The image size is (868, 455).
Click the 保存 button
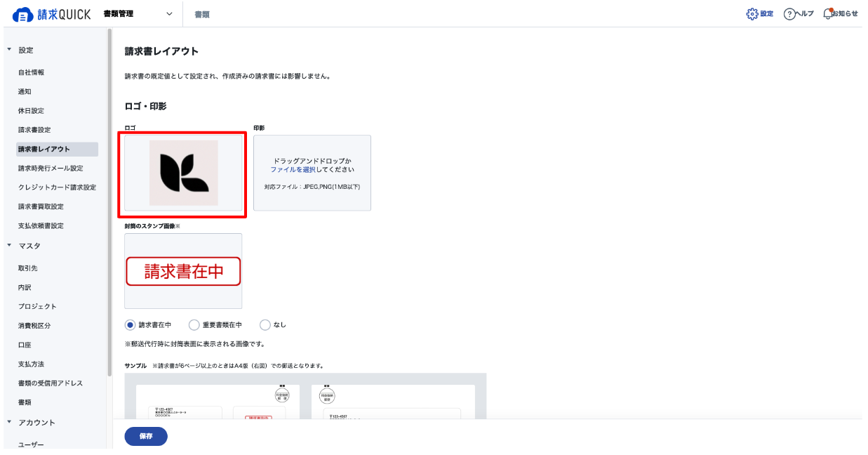(x=146, y=436)
